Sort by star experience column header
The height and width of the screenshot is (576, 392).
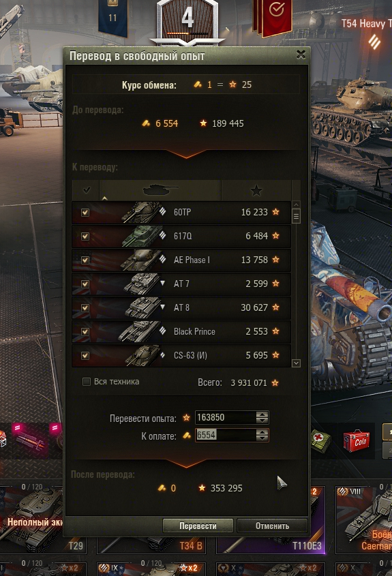point(256,190)
